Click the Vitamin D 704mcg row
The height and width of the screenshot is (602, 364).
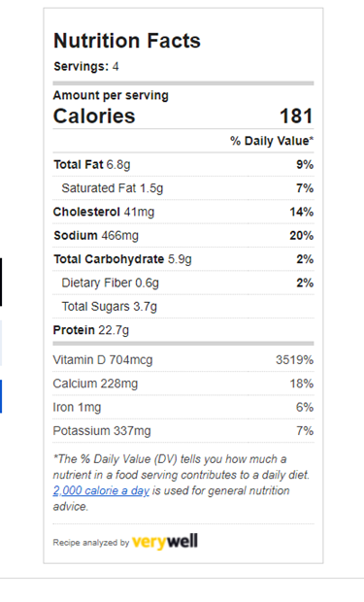pyautogui.click(x=183, y=360)
